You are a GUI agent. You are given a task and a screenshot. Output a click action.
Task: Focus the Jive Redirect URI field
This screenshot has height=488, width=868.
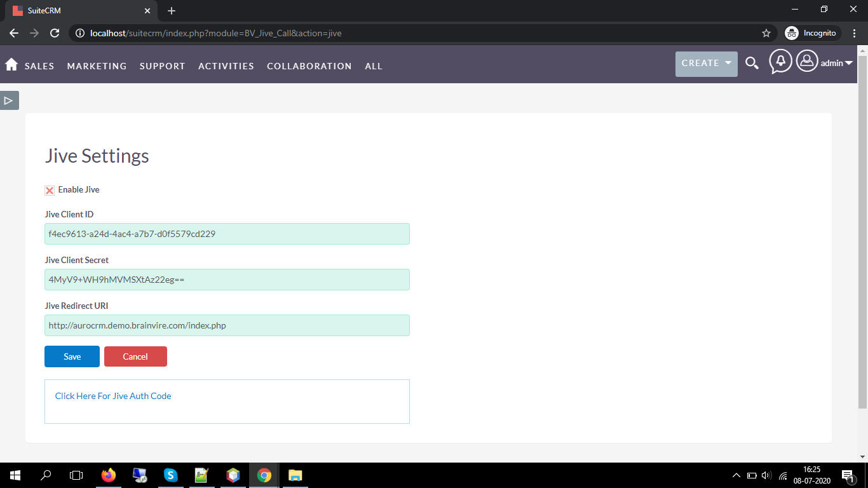click(x=227, y=325)
